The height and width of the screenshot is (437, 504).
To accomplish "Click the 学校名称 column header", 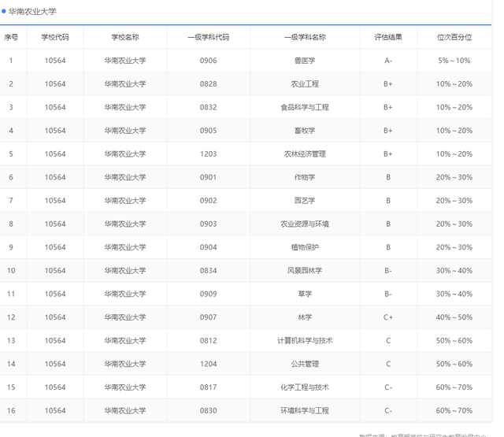I will click(x=125, y=37).
